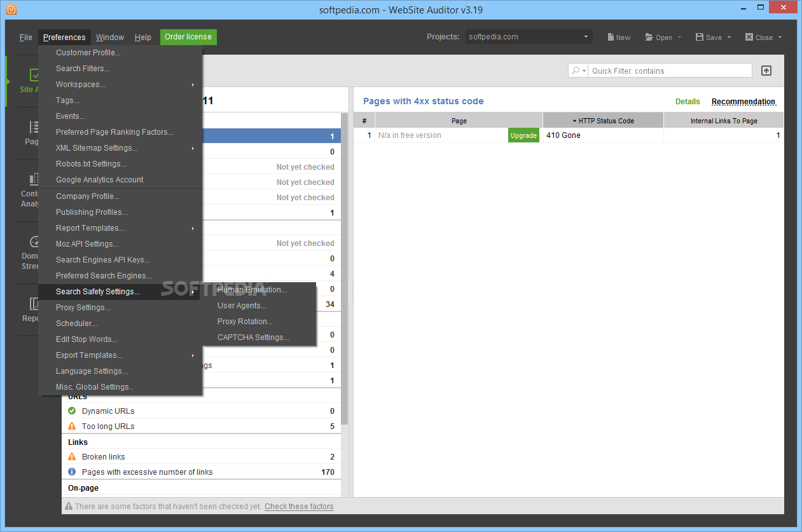Click the export arrow icon beside Quick Filter
The image size is (802, 532).
click(x=766, y=71)
